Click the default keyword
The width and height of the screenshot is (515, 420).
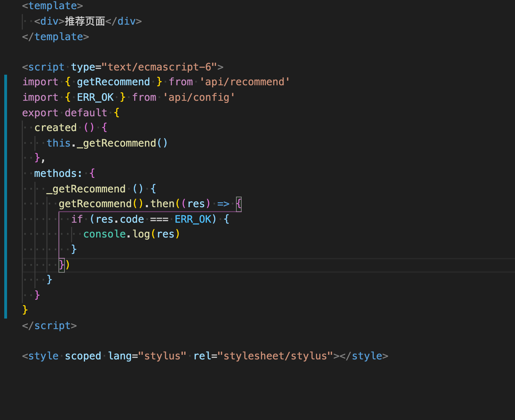point(86,113)
